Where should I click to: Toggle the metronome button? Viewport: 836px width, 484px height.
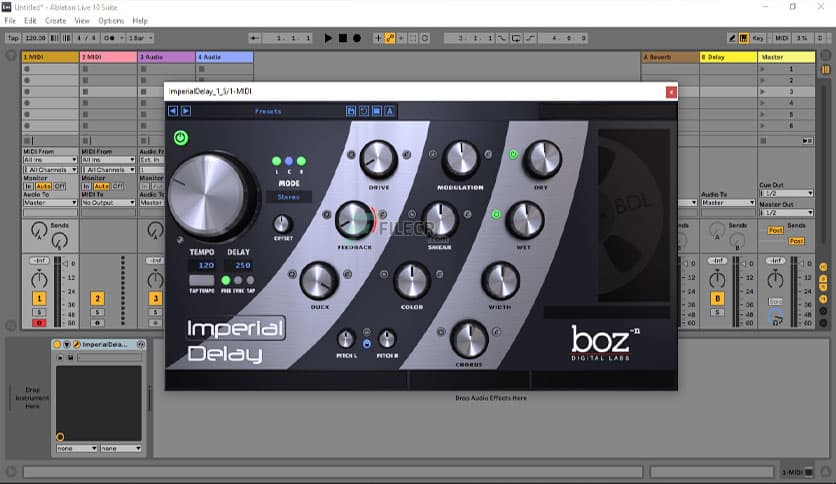[111, 38]
